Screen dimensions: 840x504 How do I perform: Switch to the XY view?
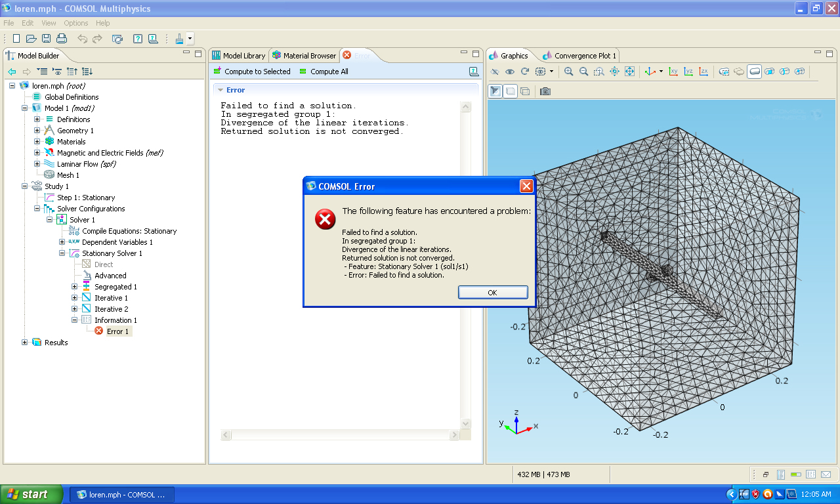tap(673, 72)
